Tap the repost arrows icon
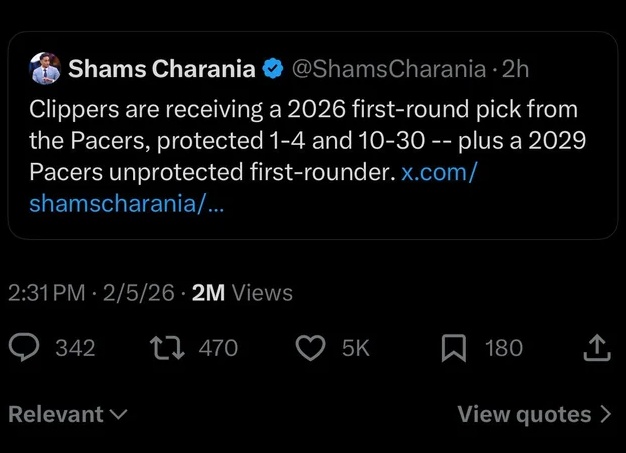This screenshot has height=453, width=626. 167,347
